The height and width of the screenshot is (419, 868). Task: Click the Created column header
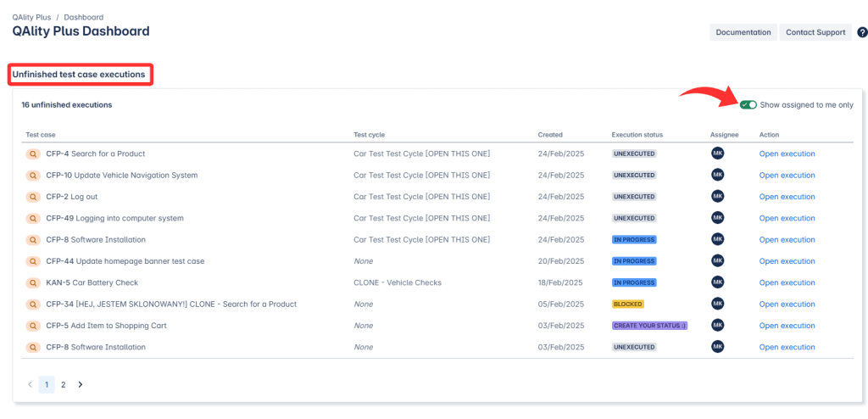click(550, 135)
